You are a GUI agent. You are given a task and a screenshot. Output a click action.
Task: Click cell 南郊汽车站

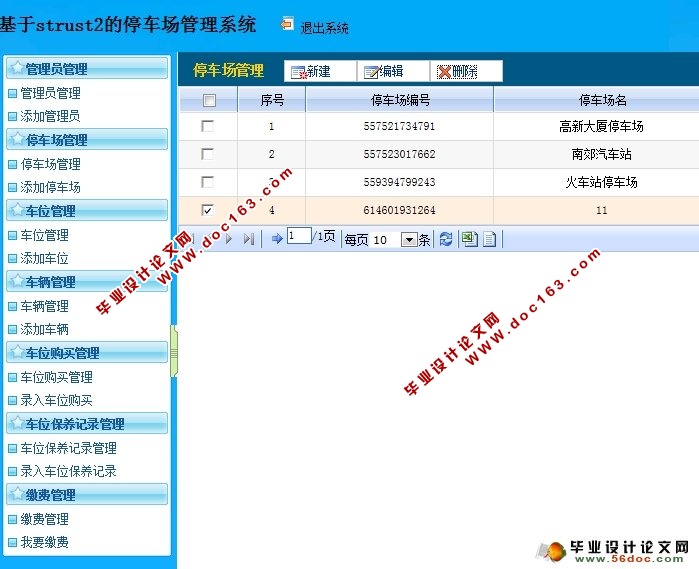[x=601, y=154]
